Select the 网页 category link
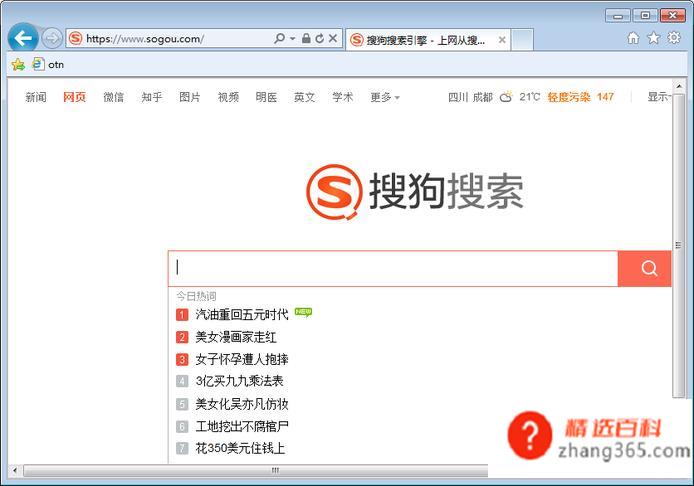This screenshot has width=694, height=486. coord(74,97)
